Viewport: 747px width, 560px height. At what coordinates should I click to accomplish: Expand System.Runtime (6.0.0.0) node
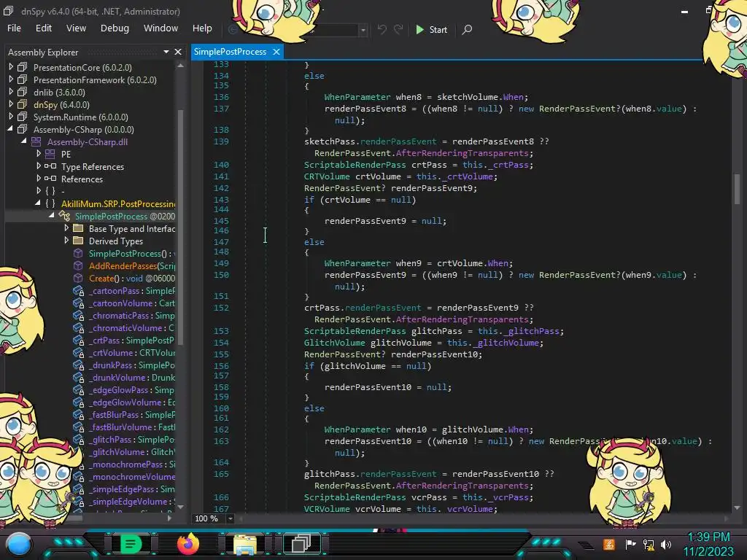click(11, 117)
